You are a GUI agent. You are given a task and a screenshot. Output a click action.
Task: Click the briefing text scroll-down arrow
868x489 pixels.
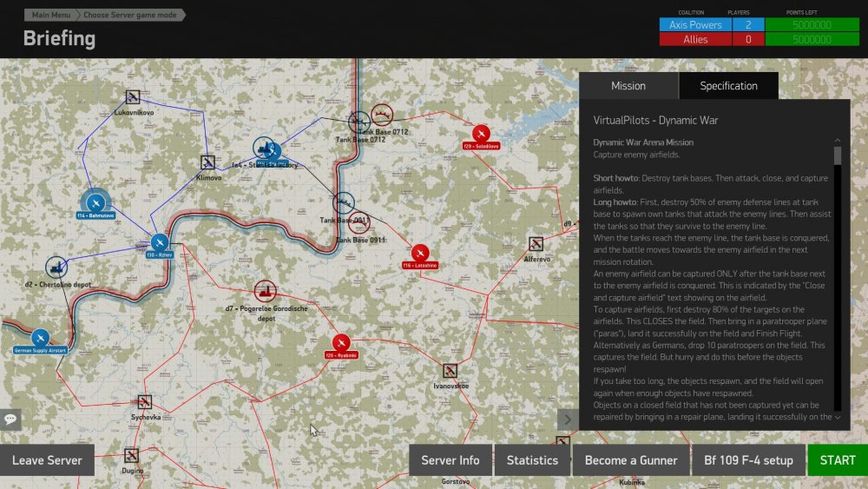pos(838,417)
